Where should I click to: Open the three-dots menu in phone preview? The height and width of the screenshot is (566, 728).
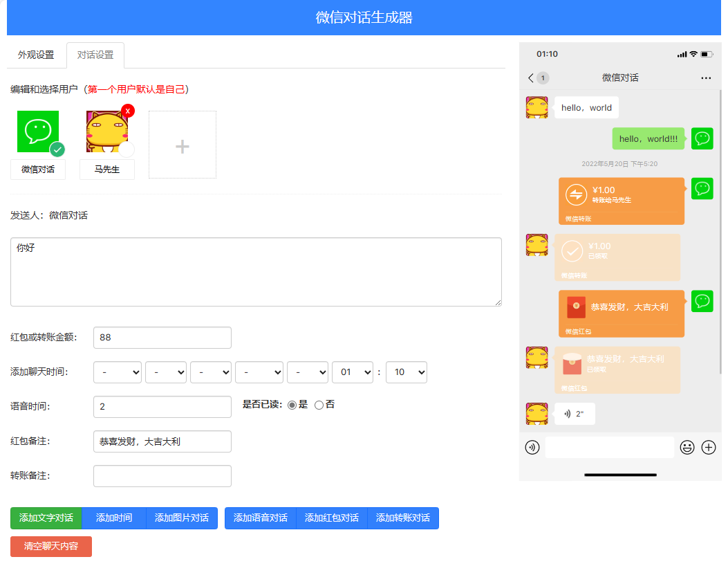point(706,78)
